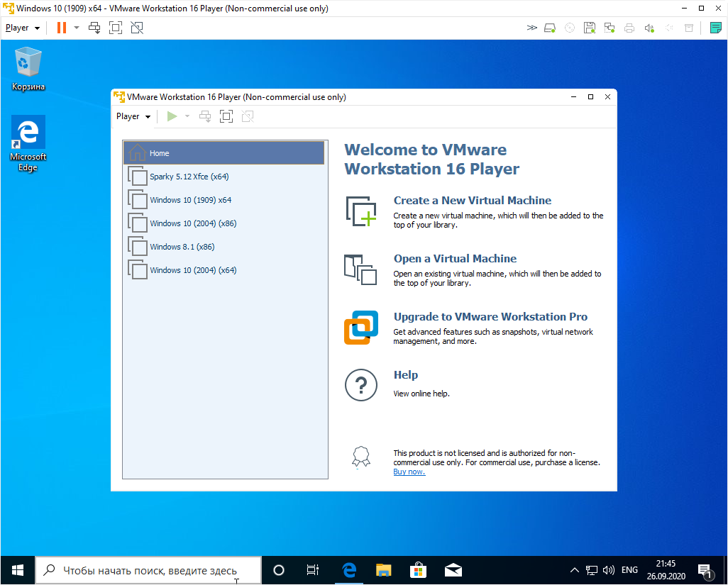Open the outer Player menu
The image size is (728, 585).
(x=22, y=28)
